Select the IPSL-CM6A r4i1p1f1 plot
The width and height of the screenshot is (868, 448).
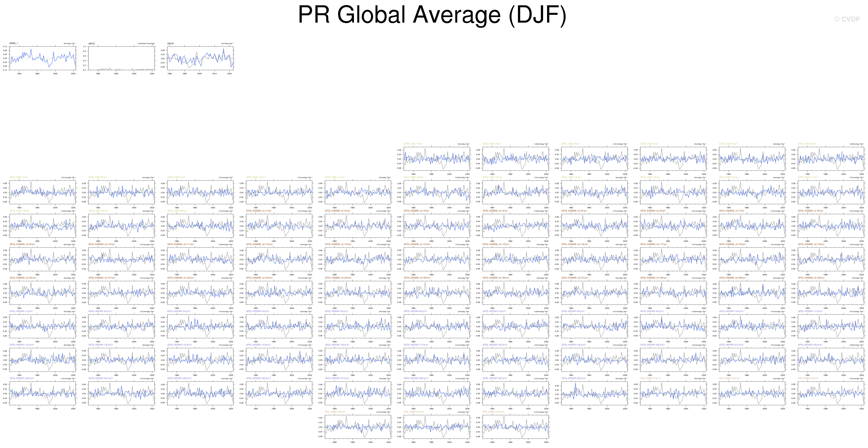pyautogui.click(x=358, y=427)
